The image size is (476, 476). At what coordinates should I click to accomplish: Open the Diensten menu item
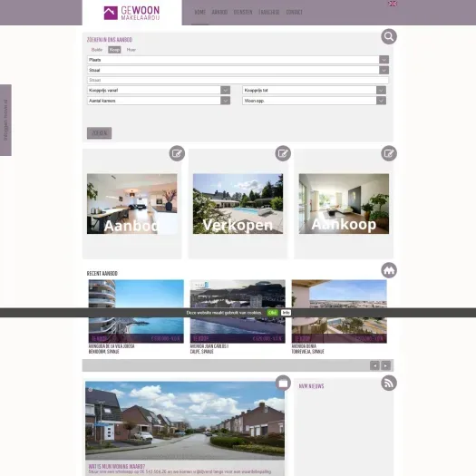point(243,12)
